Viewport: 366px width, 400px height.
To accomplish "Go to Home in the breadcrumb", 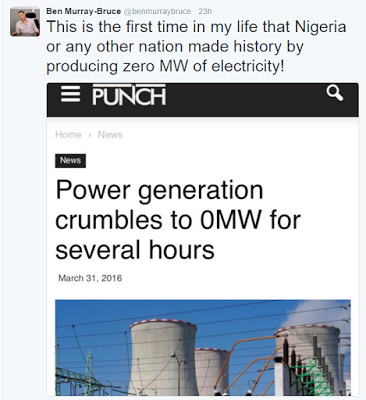I will click(68, 135).
